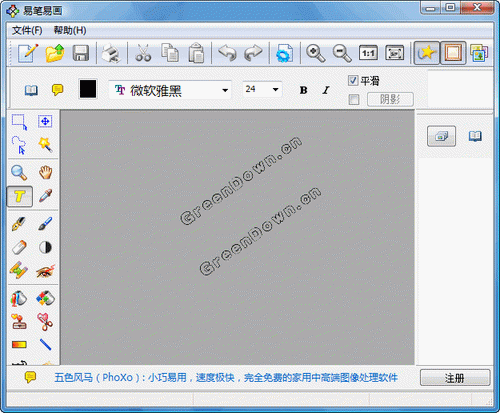
Task: Toggle the 平滑 smoothing checkbox
Action: click(x=353, y=81)
